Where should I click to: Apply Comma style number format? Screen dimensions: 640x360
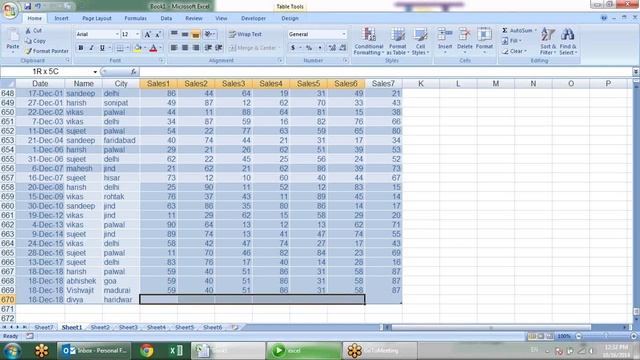[320, 48]
